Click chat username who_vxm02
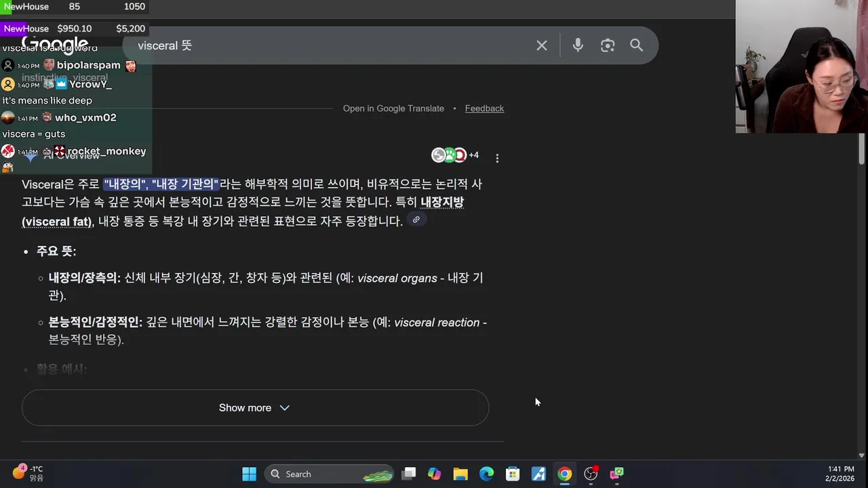 click(x=85, y=117)
